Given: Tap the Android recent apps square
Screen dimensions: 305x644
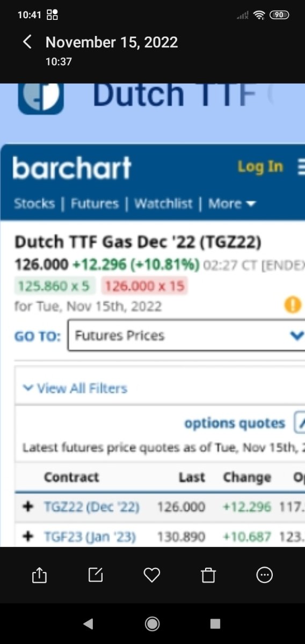Looking at the screenshot, I should click(x=215, y=623).
